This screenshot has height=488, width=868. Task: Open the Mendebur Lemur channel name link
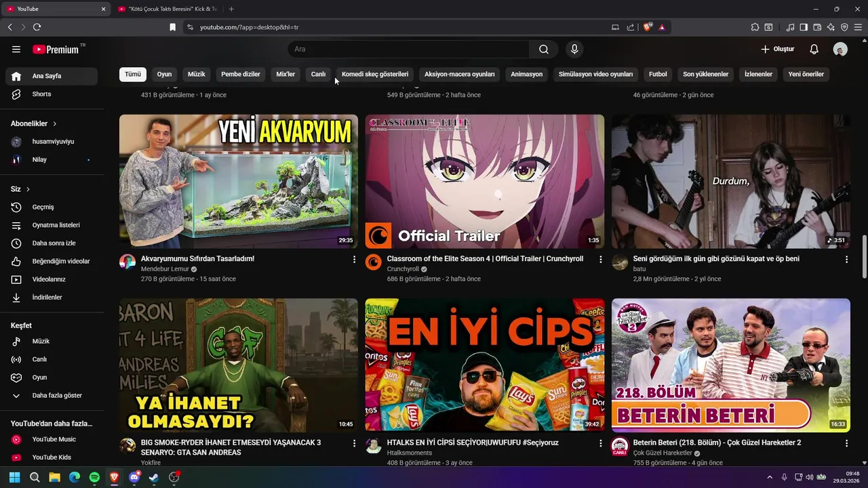point(165,269)
